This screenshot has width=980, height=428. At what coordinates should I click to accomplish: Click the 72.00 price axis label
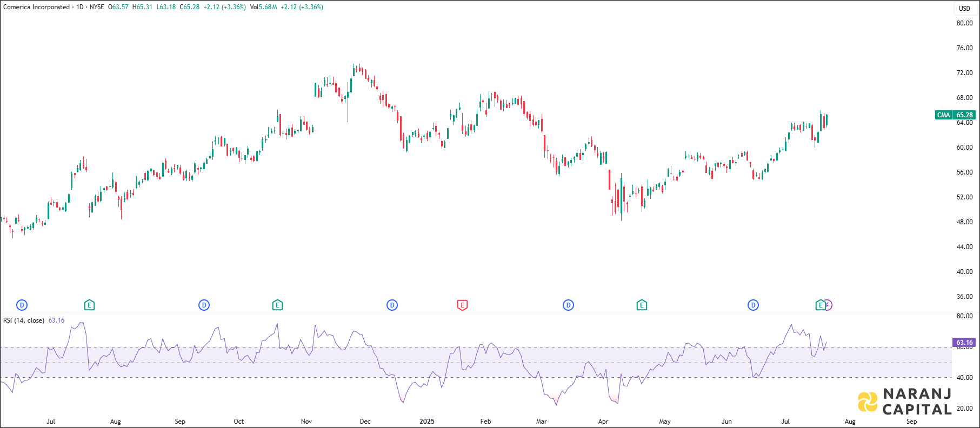964,73
